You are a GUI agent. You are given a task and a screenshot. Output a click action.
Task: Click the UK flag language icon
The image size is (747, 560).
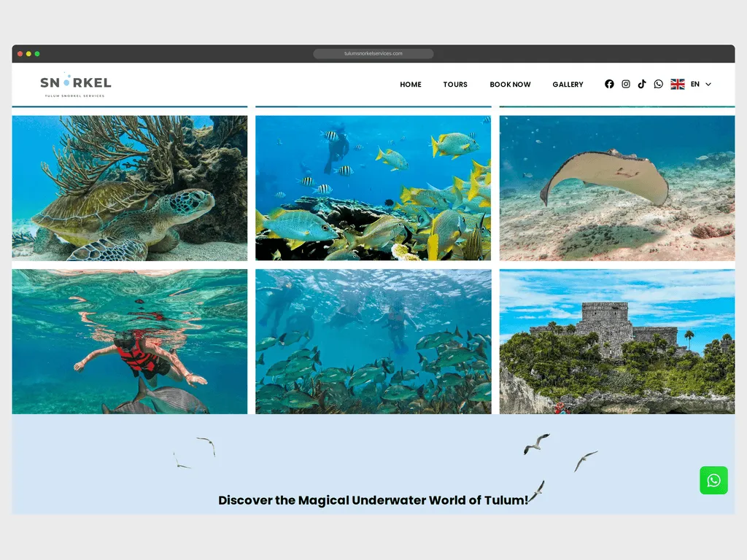pos(678,84)
